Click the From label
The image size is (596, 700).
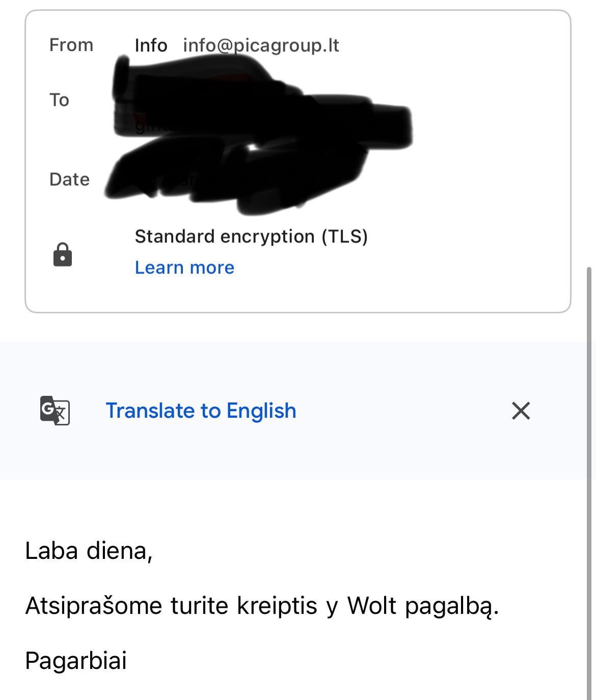coord(71,45)
